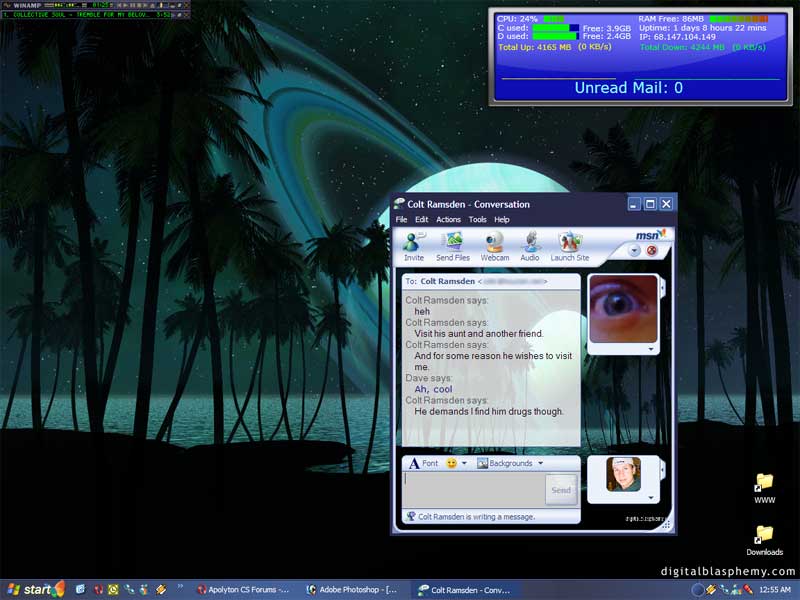800x600 pixels.
Task: Click the Invite icon in MSN toolbar
Action: [413, 243]
